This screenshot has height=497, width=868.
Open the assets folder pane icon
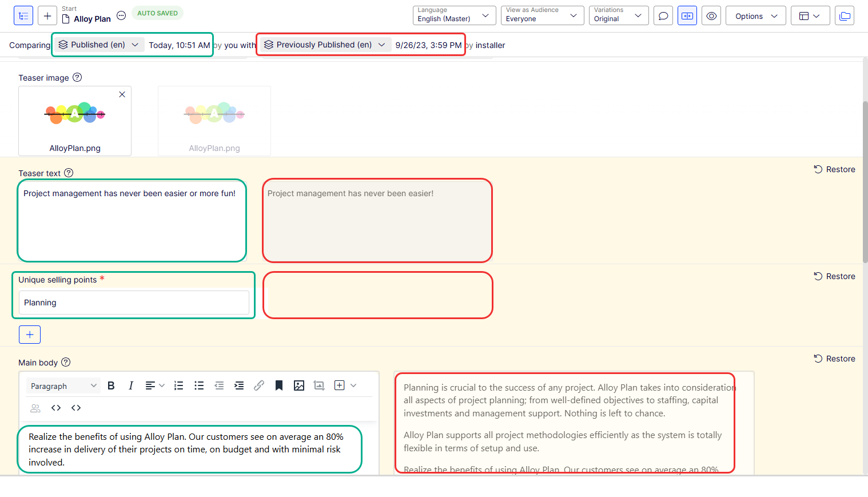click(x=845, y=16)
